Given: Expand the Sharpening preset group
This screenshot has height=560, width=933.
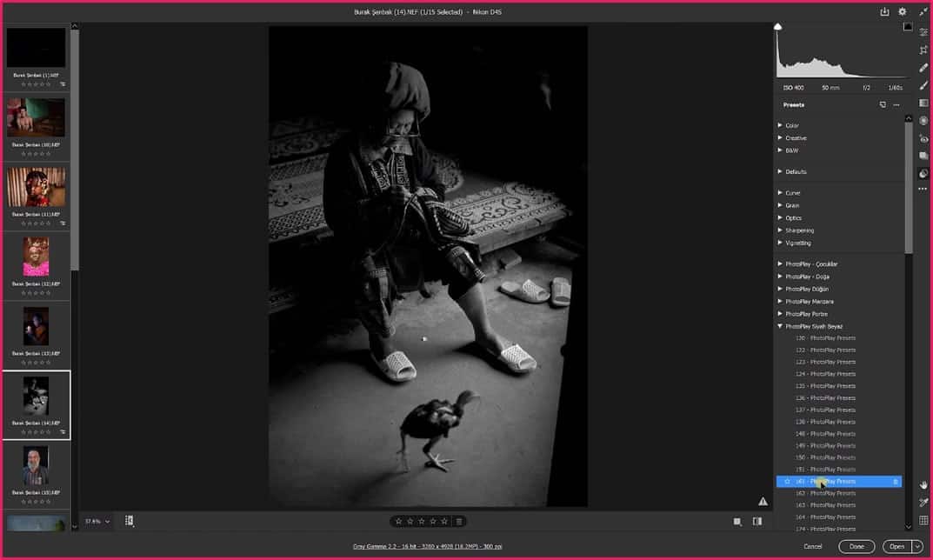Looking at the screenshot, I should 779,230.
